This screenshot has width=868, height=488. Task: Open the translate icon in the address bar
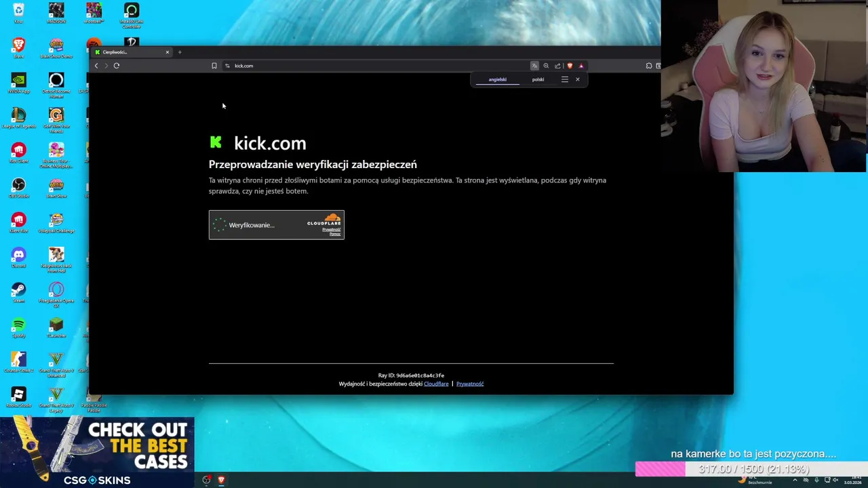click(x=534, y=66)
